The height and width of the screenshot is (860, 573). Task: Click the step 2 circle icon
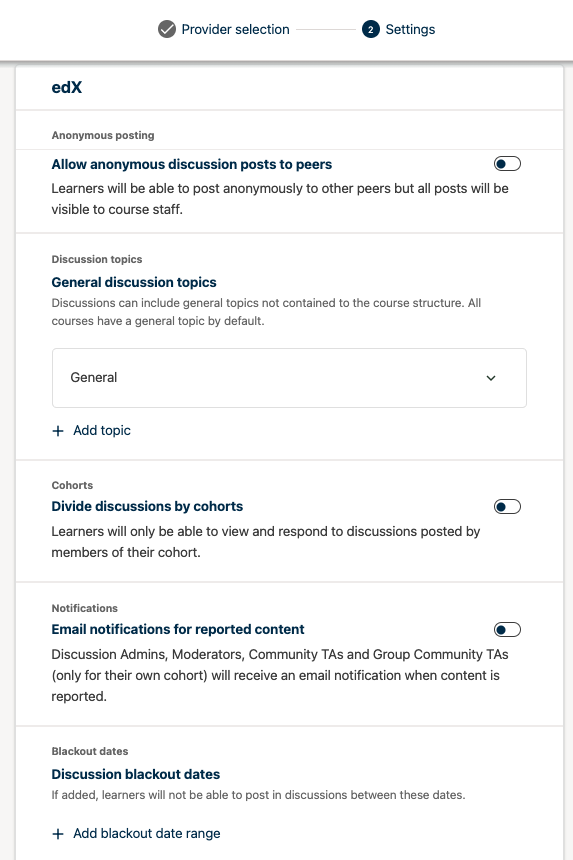371,29
